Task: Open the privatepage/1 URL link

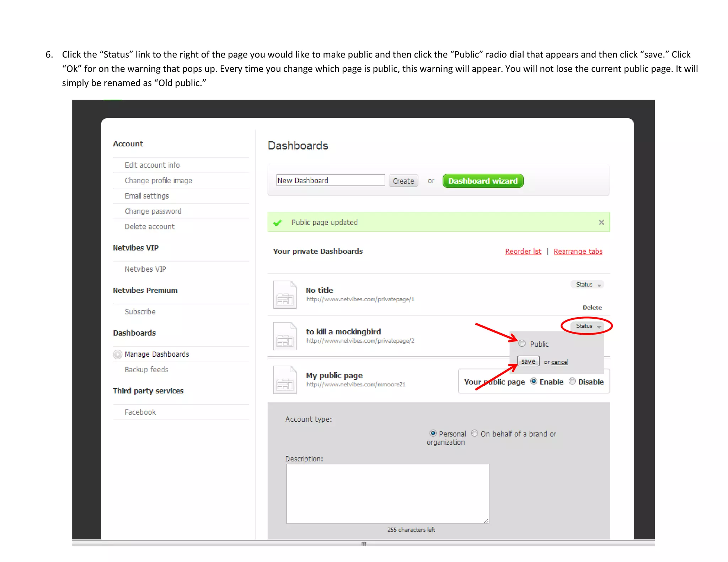Action: point(360,299)
